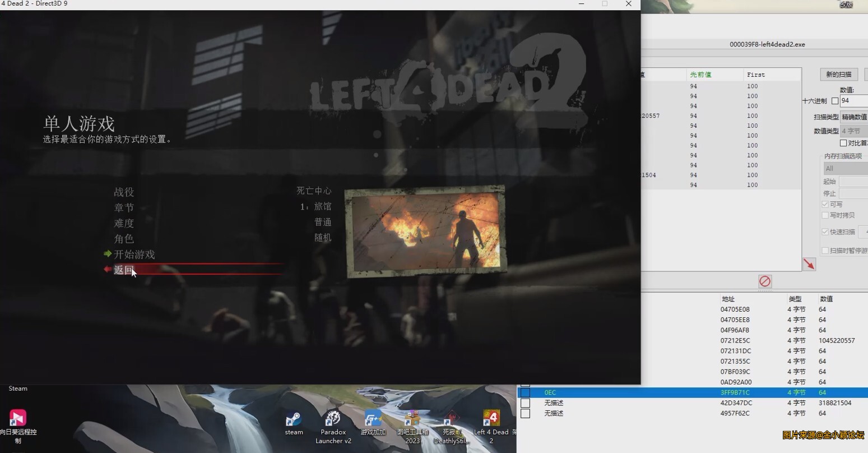Click the 普通 difficulty value
868x453 pixels.
[x=323, y=222]
